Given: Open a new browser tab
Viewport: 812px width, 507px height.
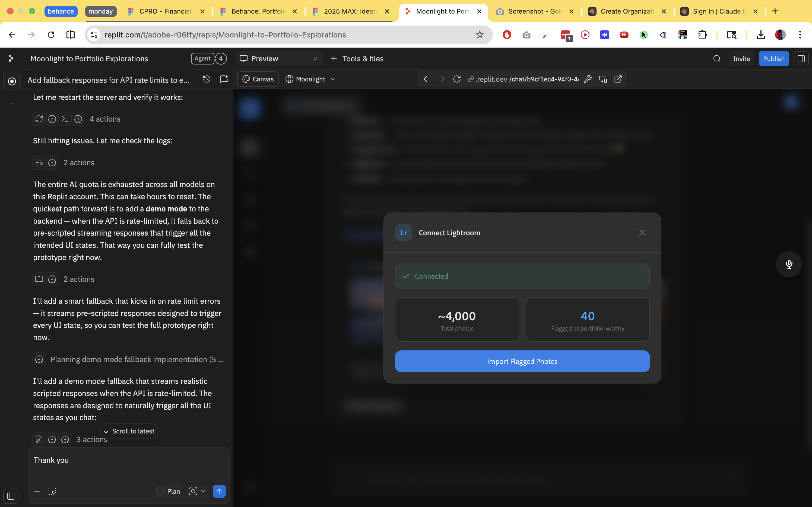Looking at the screenshot, I should (775, 11).
